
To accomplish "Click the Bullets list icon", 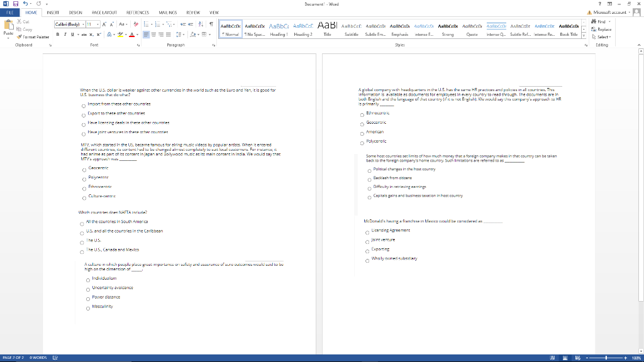I will pos(146,25).
